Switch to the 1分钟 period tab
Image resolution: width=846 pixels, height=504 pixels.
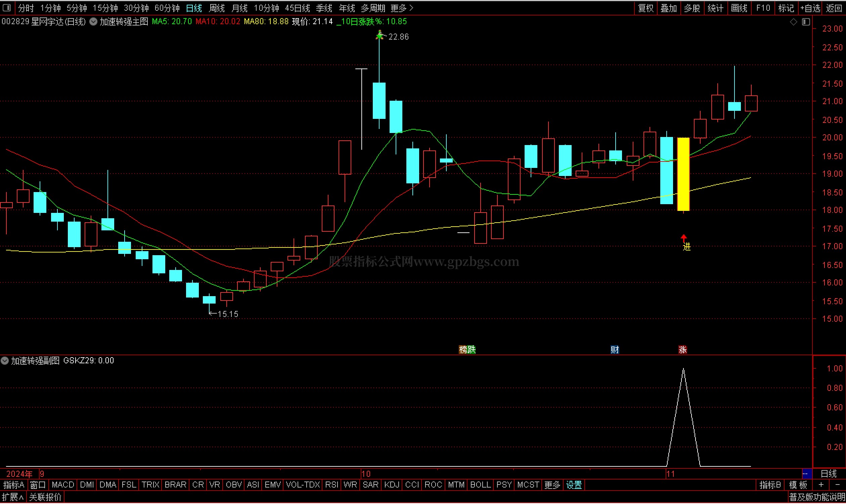[x=50, y=8]
